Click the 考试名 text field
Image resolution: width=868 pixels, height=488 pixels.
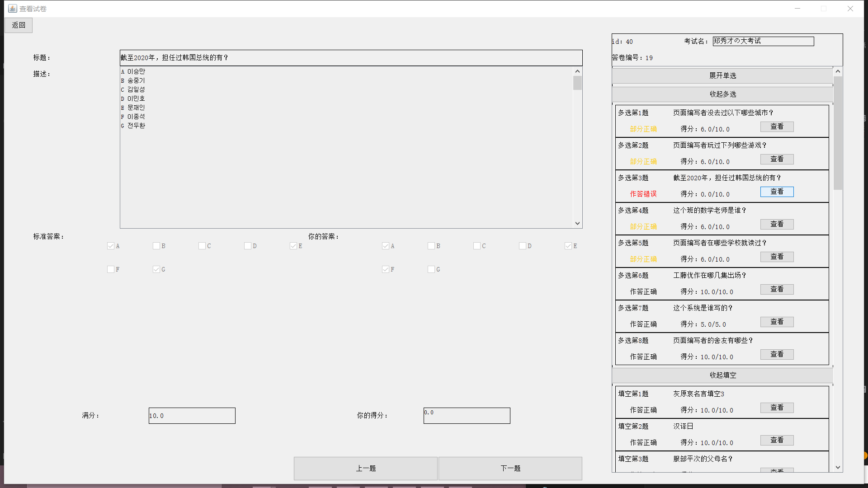[x=763, y=41]
